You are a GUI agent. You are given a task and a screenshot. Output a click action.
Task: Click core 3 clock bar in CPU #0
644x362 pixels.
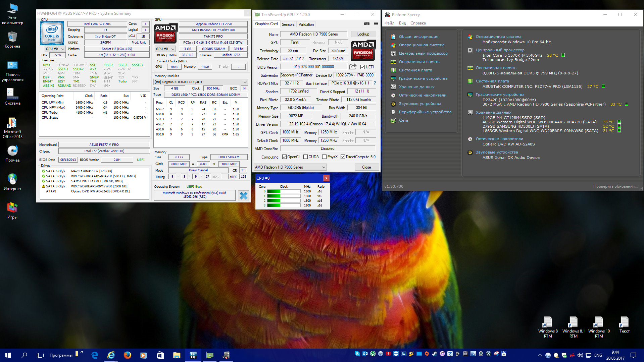pos(284,205)
